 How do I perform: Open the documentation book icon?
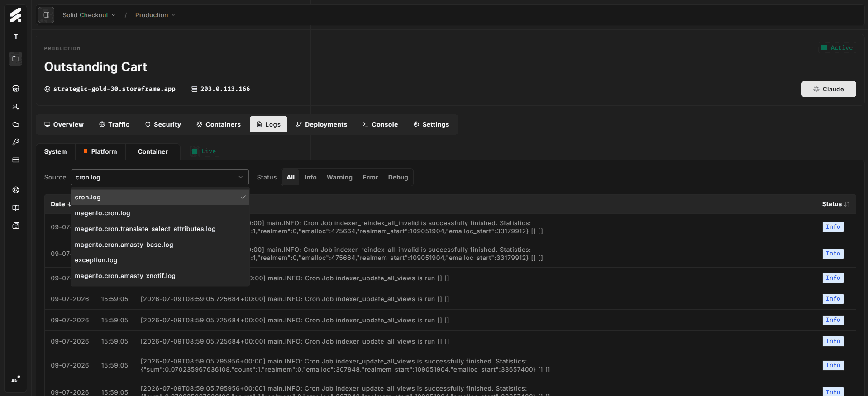pyautogui.click(x=16, y=208)
